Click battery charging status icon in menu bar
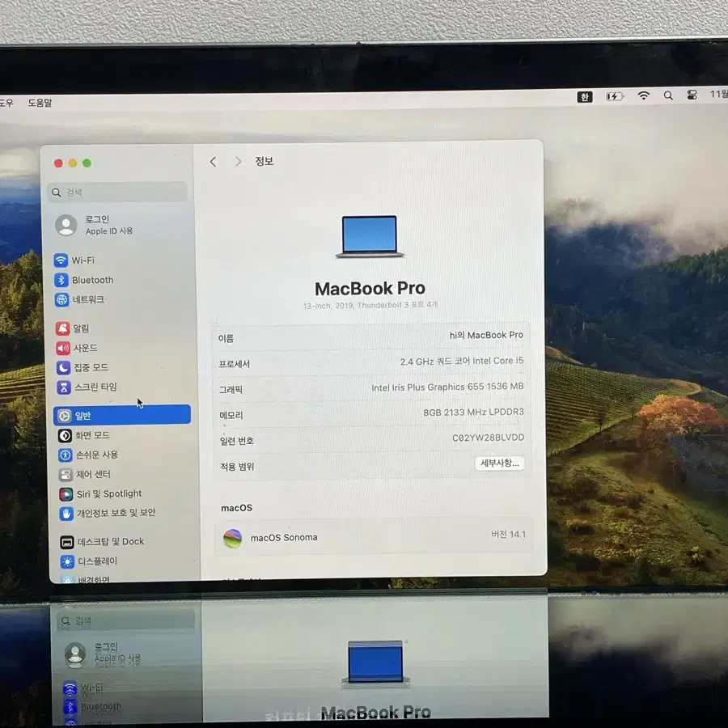The height and width of the screenshot is (728, 728). point(615,96)
